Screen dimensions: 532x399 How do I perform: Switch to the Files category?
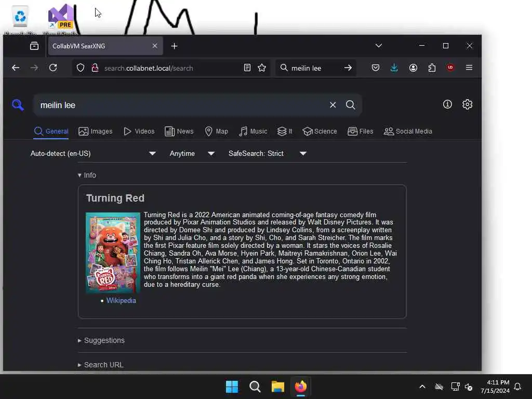tap(361, 131)
